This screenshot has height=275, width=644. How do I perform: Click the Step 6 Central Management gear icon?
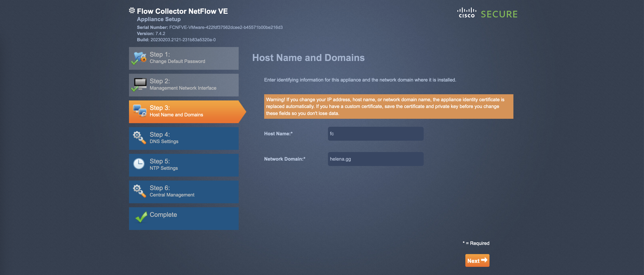coord(139,191)
